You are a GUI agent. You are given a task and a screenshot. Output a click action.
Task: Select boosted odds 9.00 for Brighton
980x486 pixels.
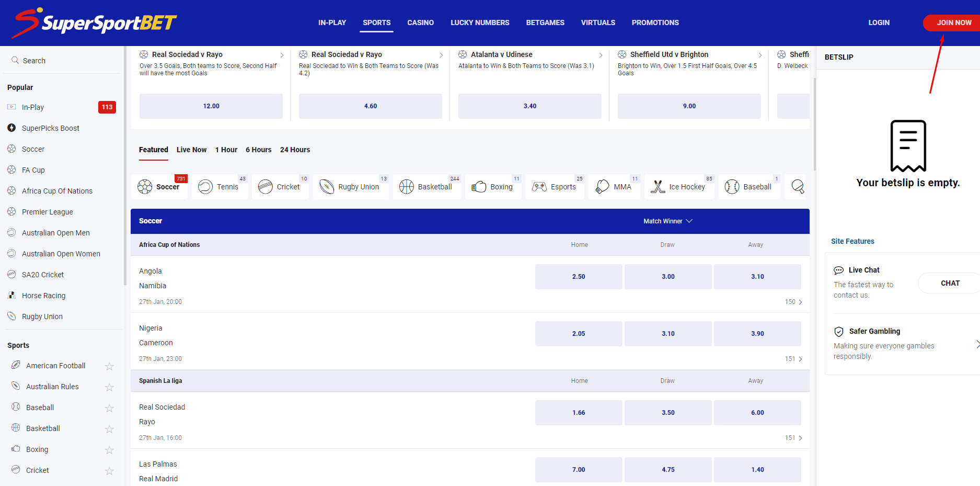(x=689, y=106)
